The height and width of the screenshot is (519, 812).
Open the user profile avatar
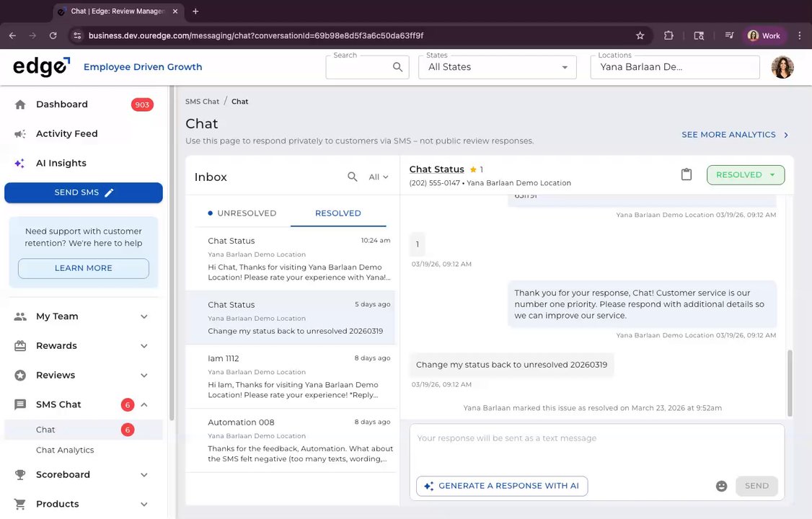pyautogui.click(x=782, y=67)
